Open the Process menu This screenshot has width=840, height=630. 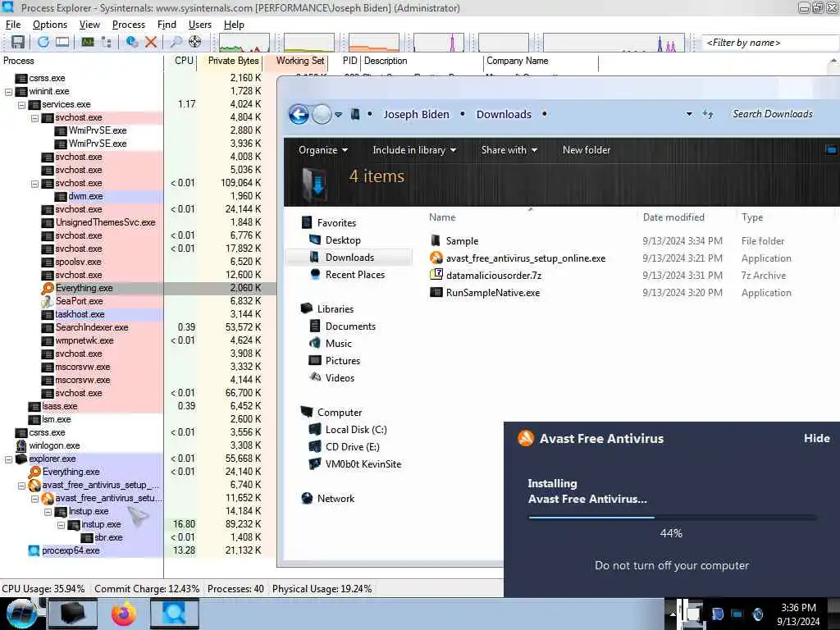click(x=129, y=25)
